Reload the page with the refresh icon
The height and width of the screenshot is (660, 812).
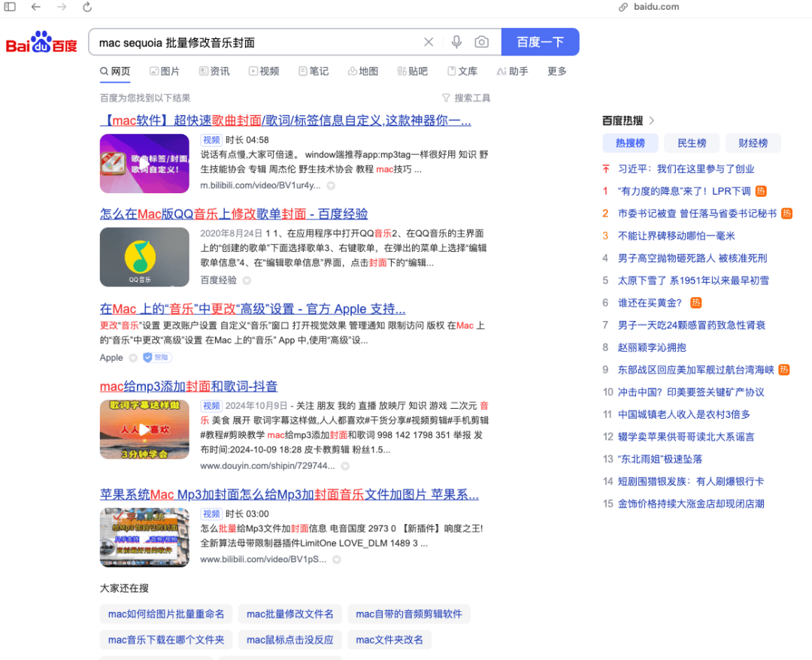87,7
